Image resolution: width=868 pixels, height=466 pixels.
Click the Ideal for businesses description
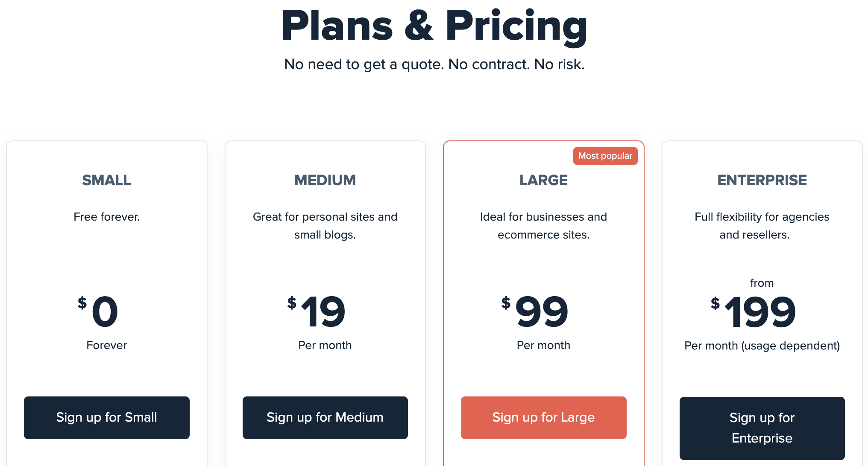[543, 226]
